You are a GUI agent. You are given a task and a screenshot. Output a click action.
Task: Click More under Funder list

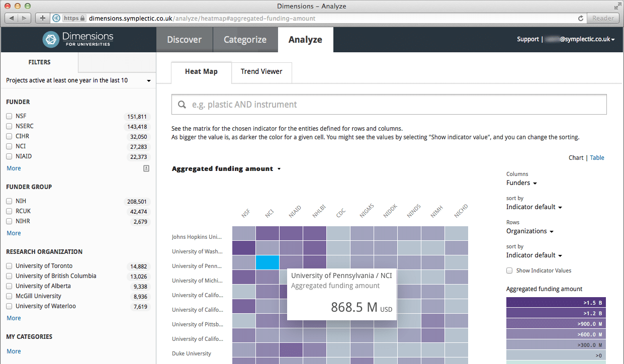[x=14, y=168]
